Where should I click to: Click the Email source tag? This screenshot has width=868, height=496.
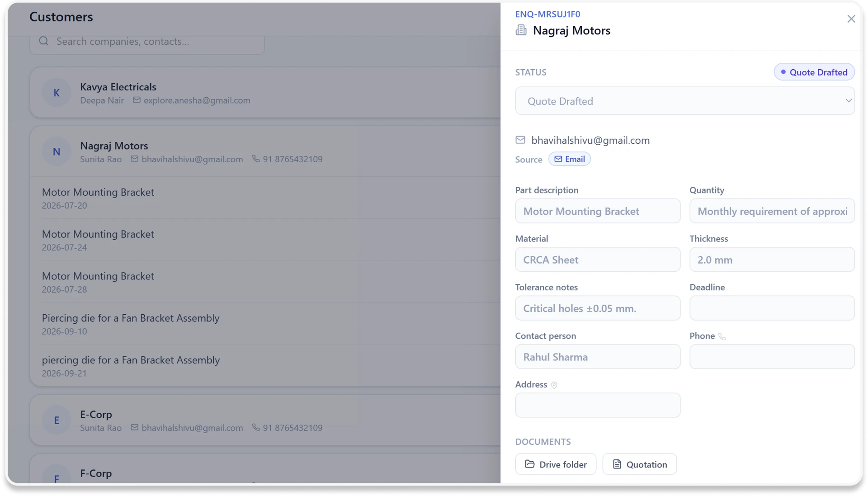tap(570, 159)
